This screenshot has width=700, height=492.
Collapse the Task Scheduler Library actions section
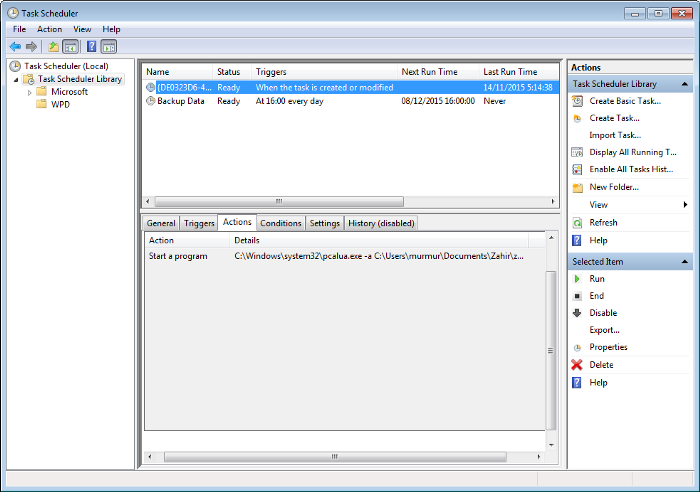click(684, 84)
